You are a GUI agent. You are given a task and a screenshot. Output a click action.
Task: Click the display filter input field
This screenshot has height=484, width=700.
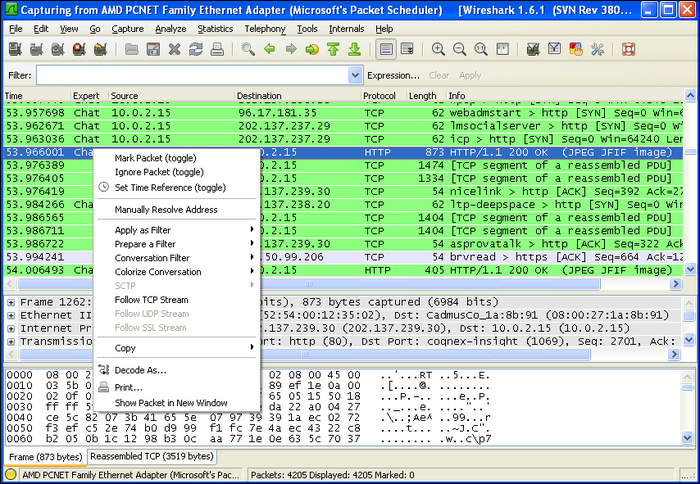pyautogui.click(x=192, y=75)
